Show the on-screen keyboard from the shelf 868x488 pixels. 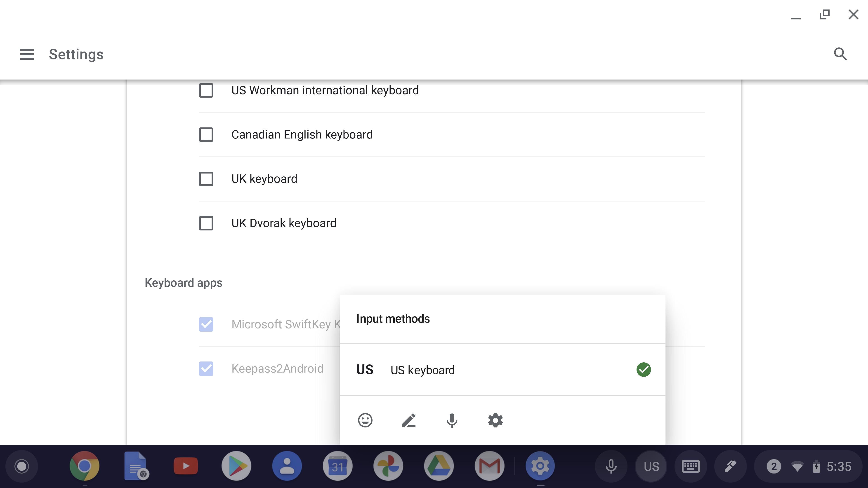(x=690, y=466)
